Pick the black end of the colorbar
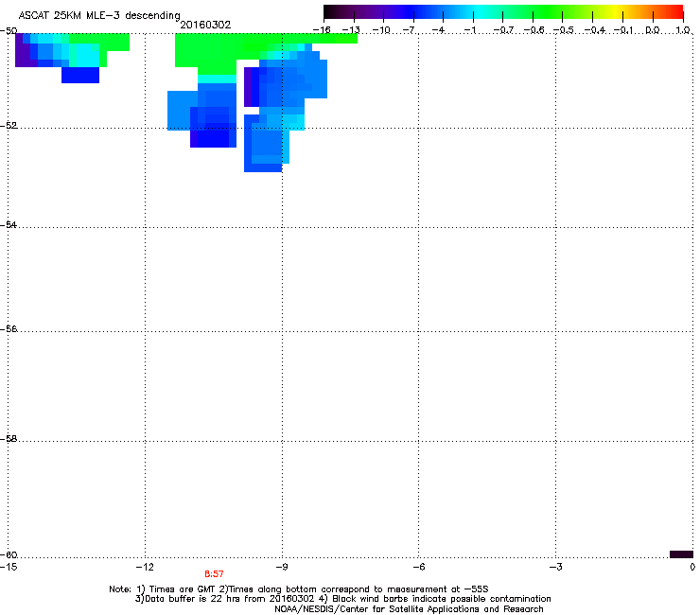Screen dimensions: 700x615 point(329,12)
